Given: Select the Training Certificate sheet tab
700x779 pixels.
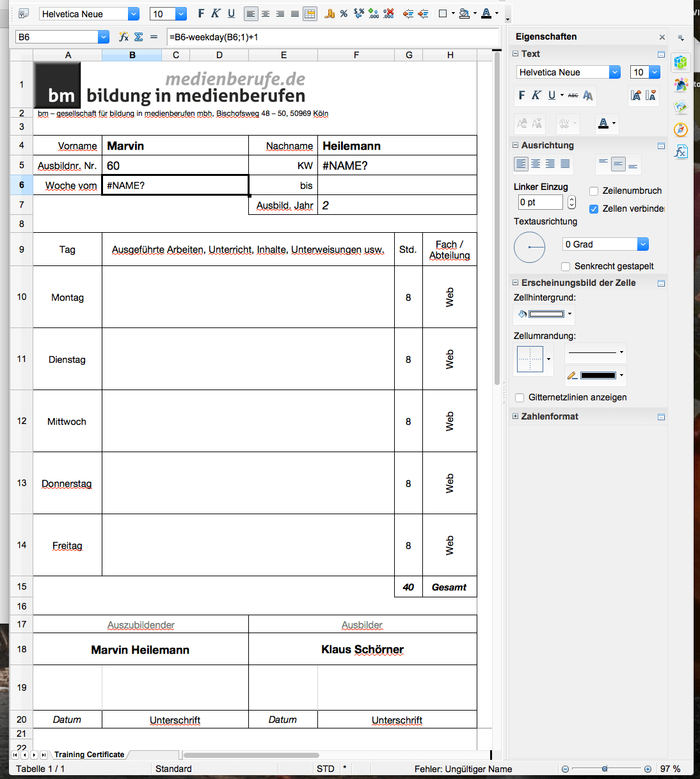Looking at the screenshot, I should click(89, 755).
